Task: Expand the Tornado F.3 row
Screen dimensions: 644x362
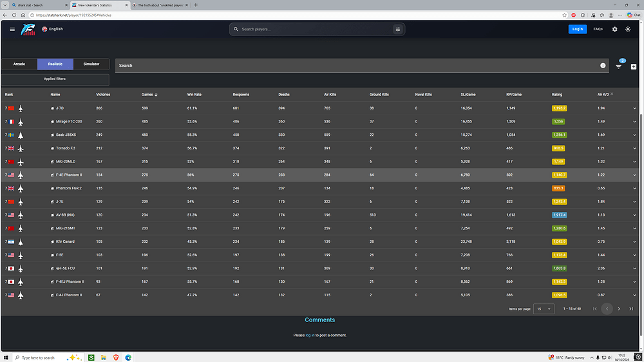Action: coord(634,148)
